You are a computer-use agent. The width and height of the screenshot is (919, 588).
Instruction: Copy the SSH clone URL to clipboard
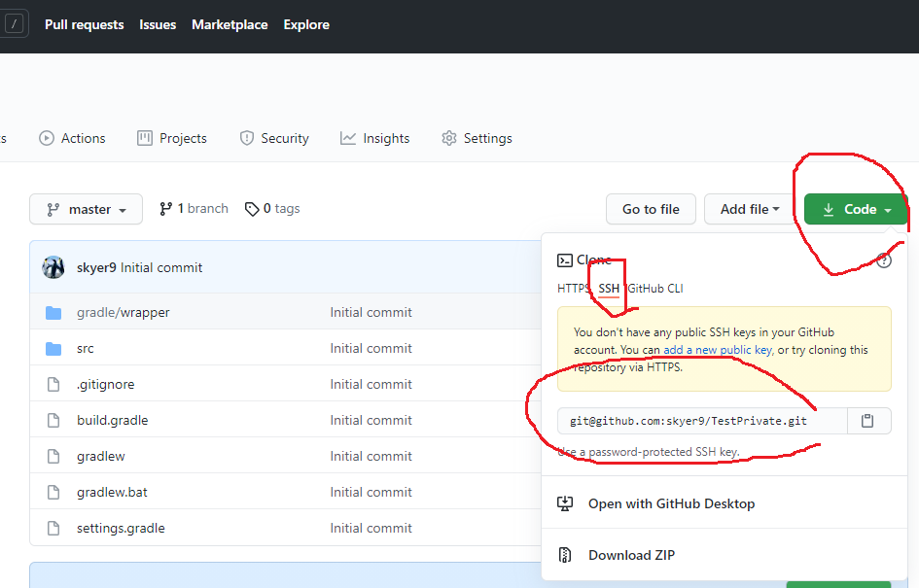pyautogui.click(x=868, y=421)
